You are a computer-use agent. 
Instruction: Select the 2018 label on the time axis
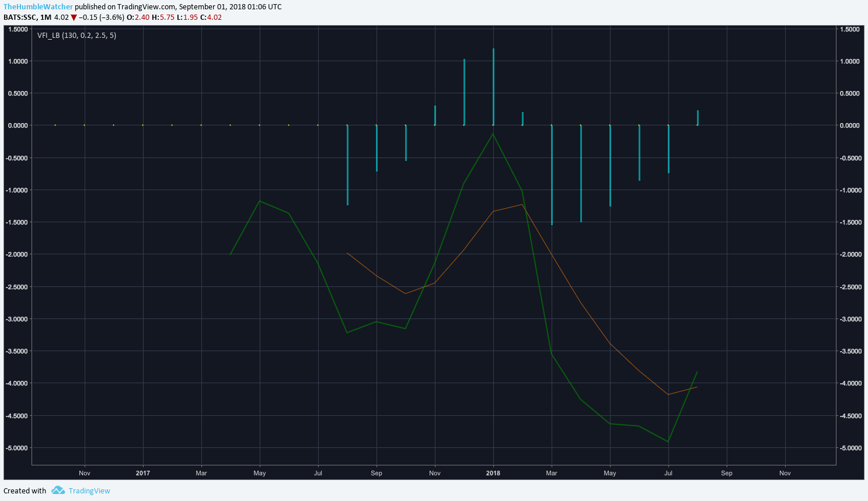(493, 473)
